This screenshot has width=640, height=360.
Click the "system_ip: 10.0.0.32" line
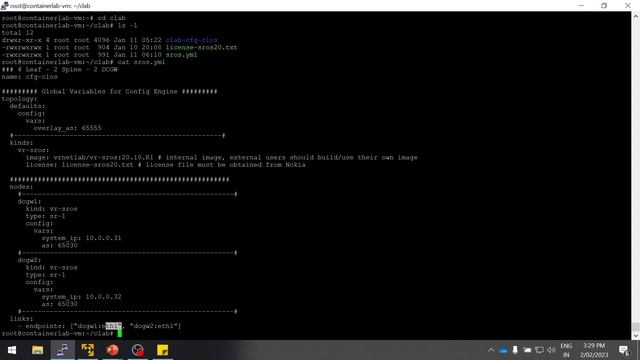[x=81, y=297]
